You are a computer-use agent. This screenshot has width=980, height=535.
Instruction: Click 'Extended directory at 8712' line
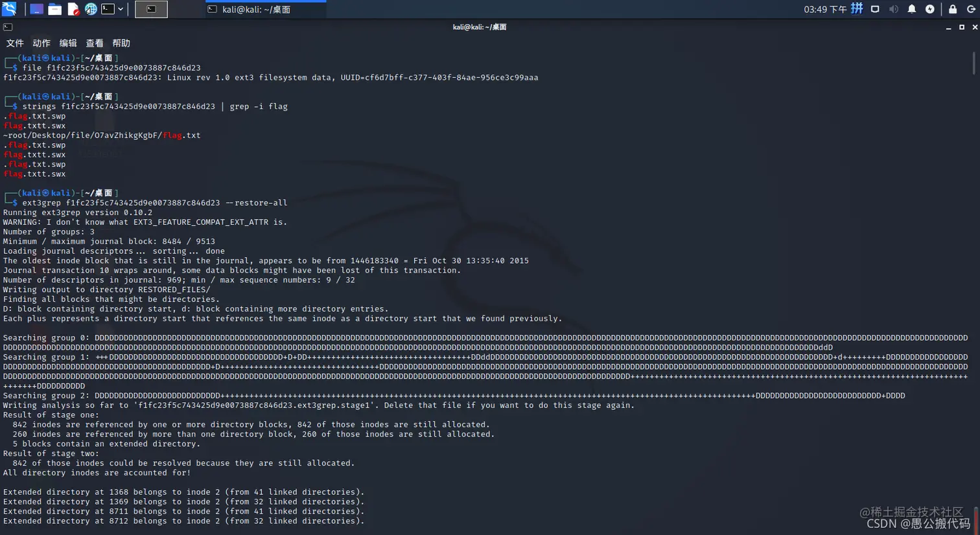coord(184,521)
